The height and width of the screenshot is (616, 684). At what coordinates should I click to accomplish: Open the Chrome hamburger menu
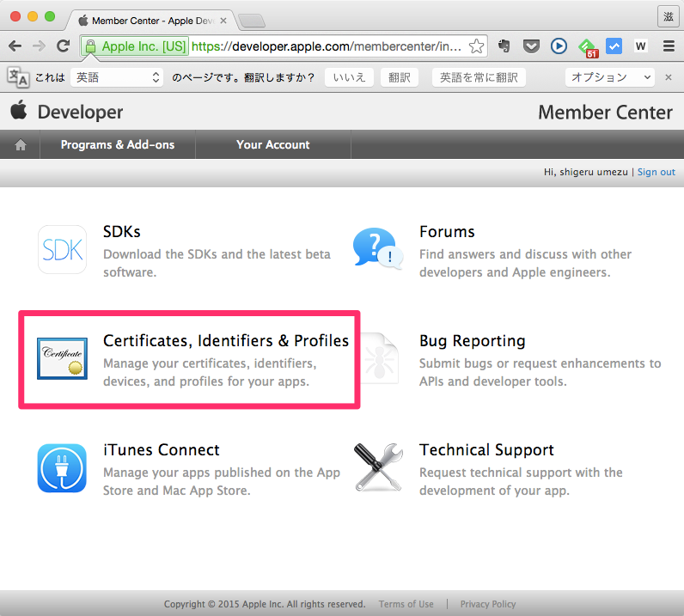(669, 46)
